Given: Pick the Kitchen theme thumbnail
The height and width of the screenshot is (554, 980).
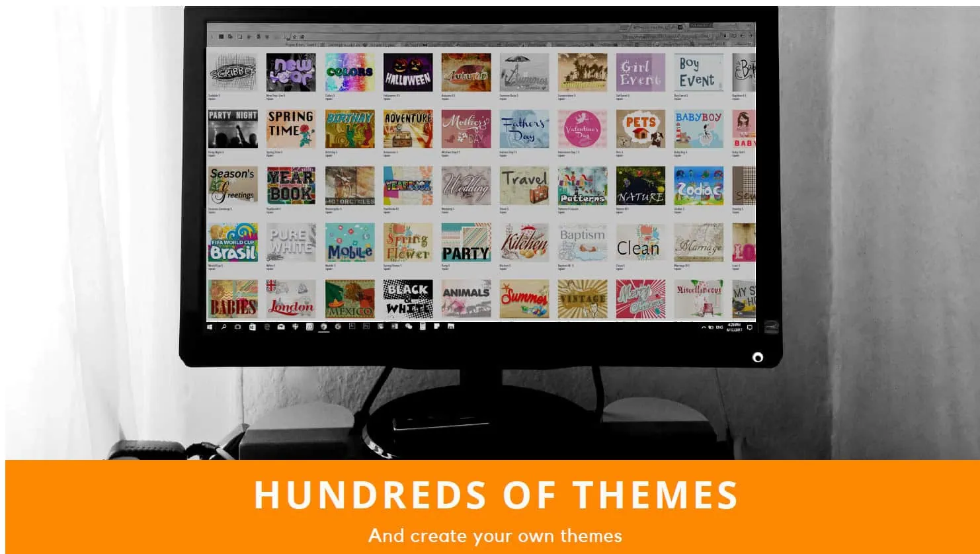Looking at the screenshot, I should (x=524, y=243).
